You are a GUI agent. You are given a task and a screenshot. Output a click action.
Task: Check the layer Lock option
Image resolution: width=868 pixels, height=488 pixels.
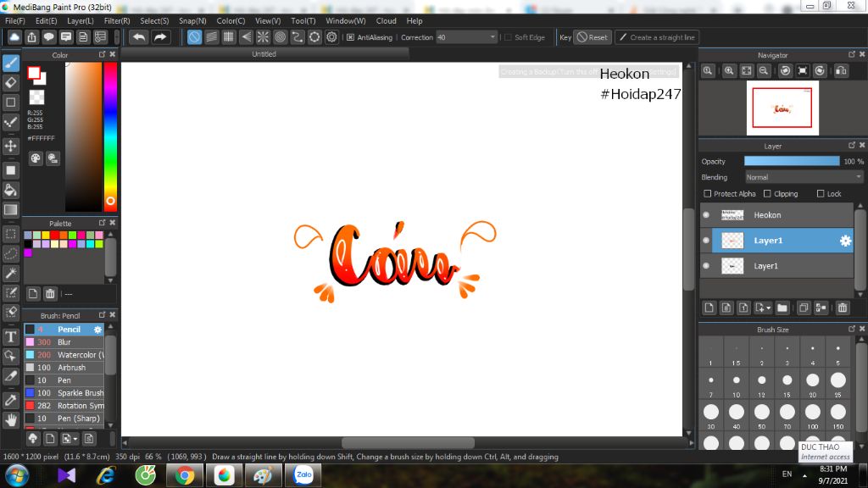[x=821, y=194]
